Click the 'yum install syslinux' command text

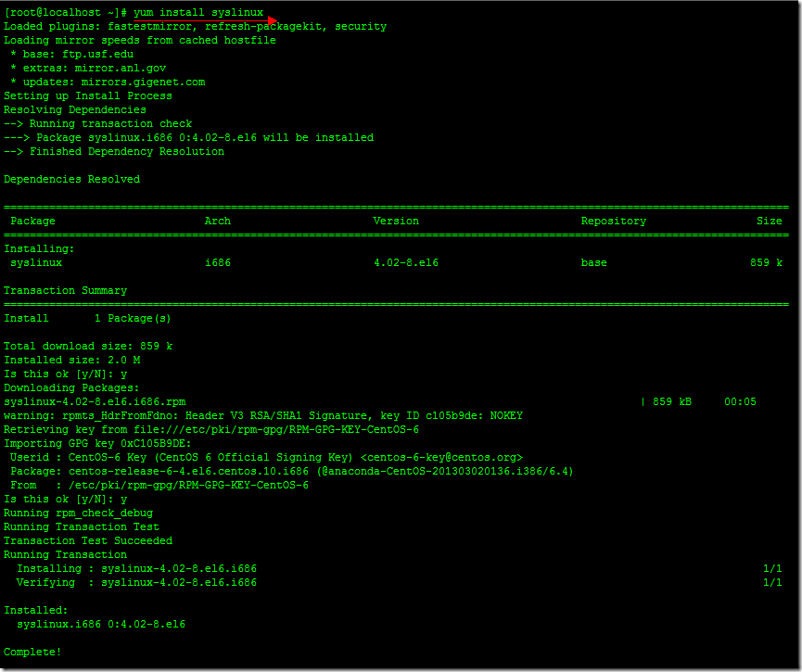pyautogui.click(x=198, y=13)
